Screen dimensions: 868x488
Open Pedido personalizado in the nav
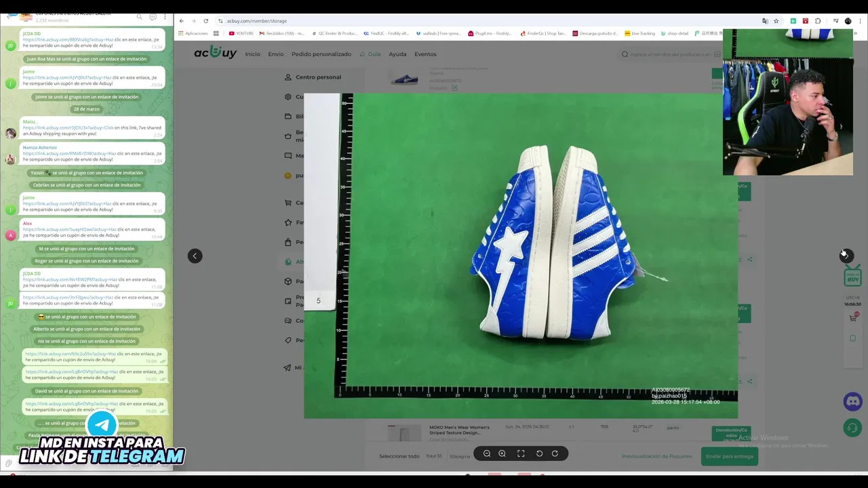pyautogui.click(x=321, y=54)
